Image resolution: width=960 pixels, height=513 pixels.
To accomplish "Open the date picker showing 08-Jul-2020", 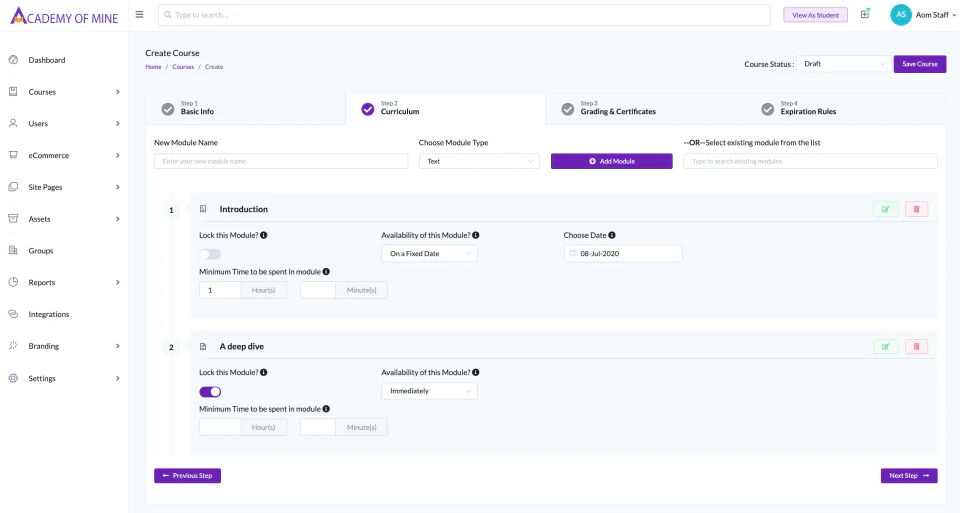I will 623,254.
